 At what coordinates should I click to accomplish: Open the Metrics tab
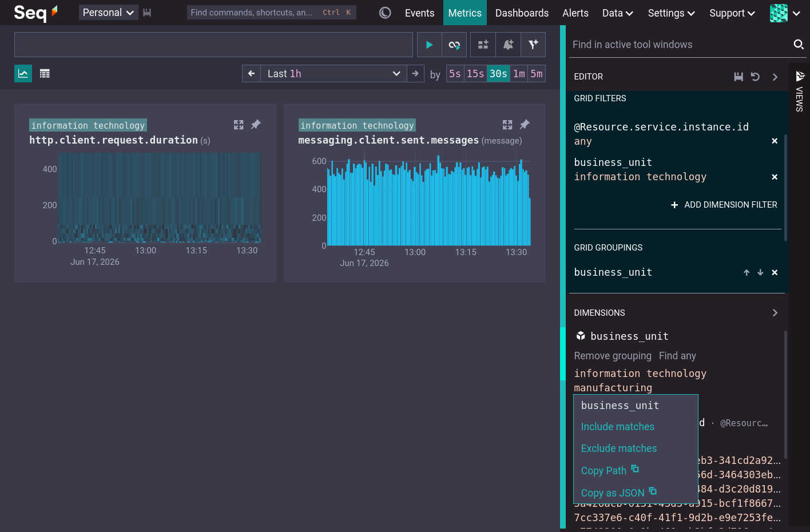click(465, 13)
